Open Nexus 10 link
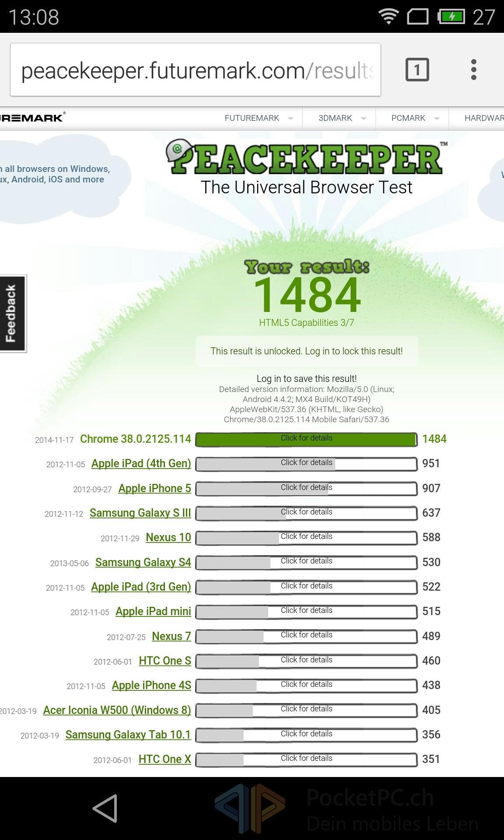The height and width of the screenshot is (840, 504). (168, 537)
